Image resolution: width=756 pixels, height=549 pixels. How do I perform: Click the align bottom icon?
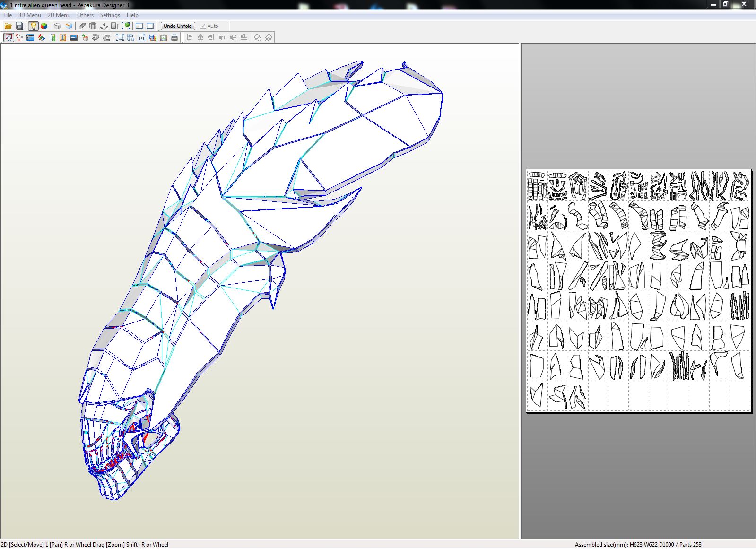click(244, 37)
